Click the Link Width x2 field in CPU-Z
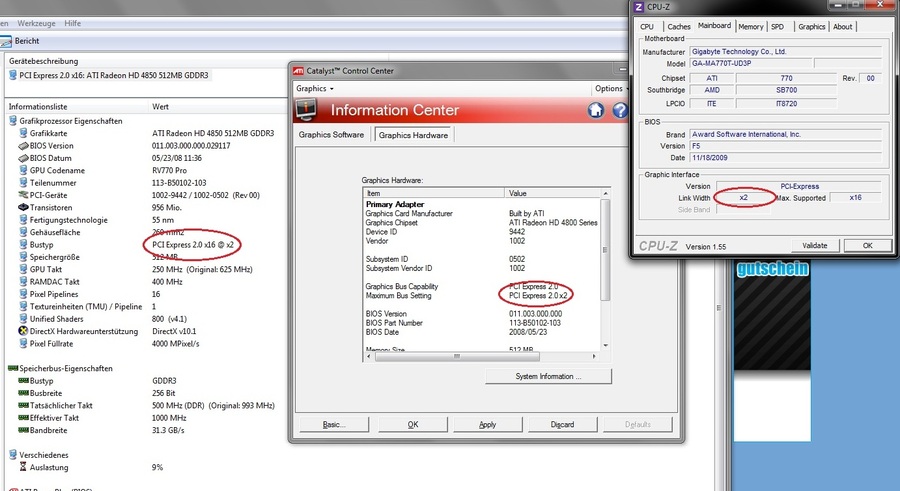900x491 pixels. point(743,198)
